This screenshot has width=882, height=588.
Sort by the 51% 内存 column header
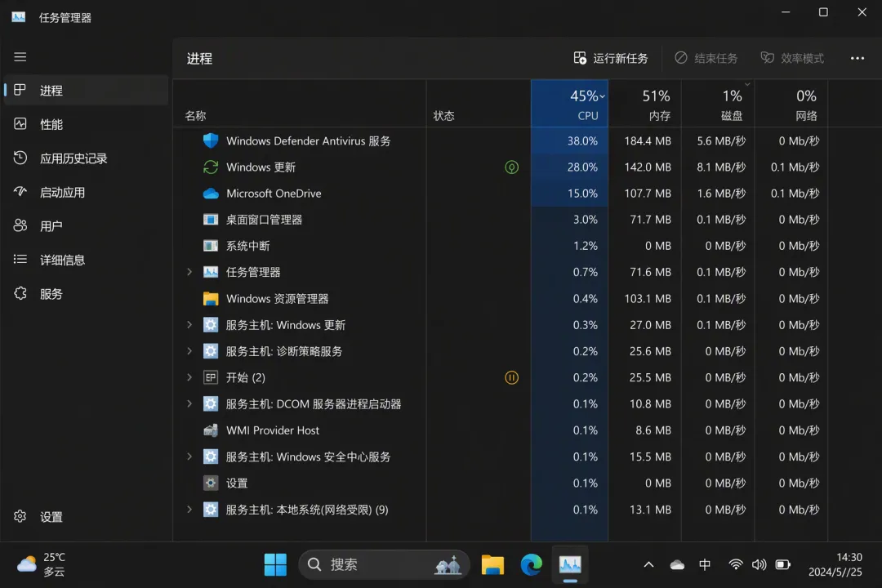point(645,104)
